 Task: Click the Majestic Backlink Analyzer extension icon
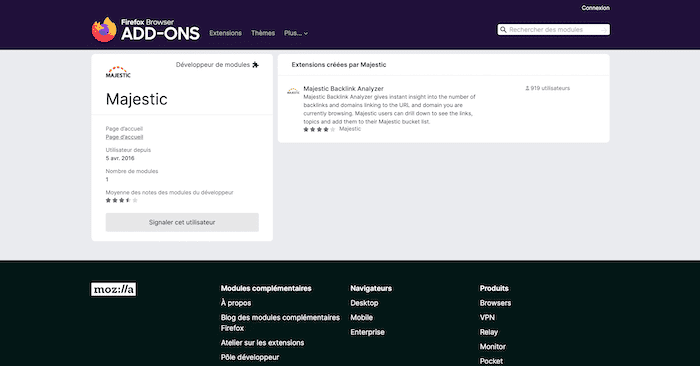coord(293,91)
